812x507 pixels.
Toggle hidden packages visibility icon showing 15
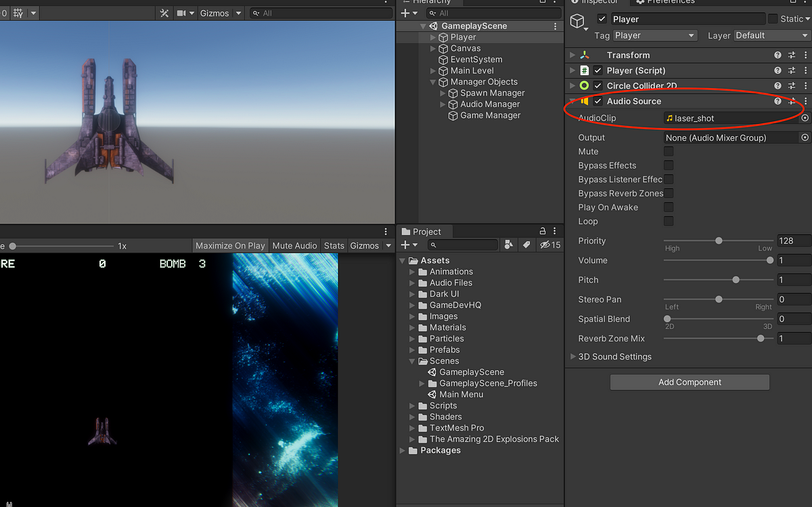(x=550, y=245)
